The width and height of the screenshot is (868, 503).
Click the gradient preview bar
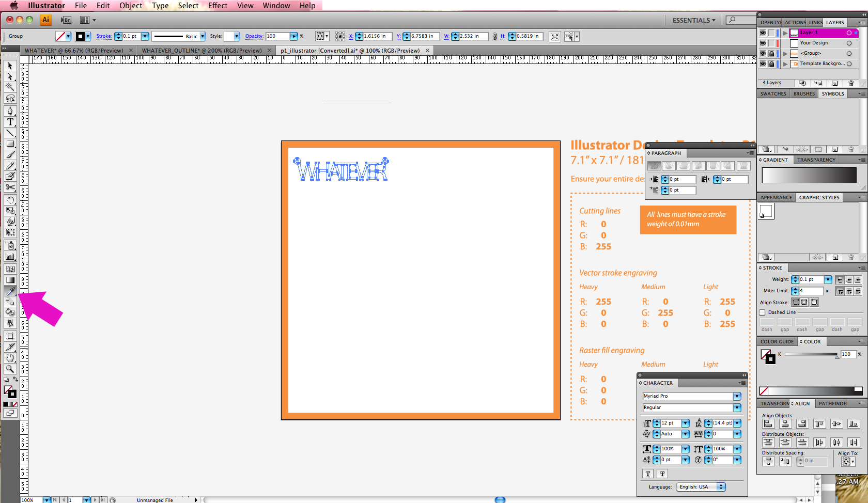(809, 175)
